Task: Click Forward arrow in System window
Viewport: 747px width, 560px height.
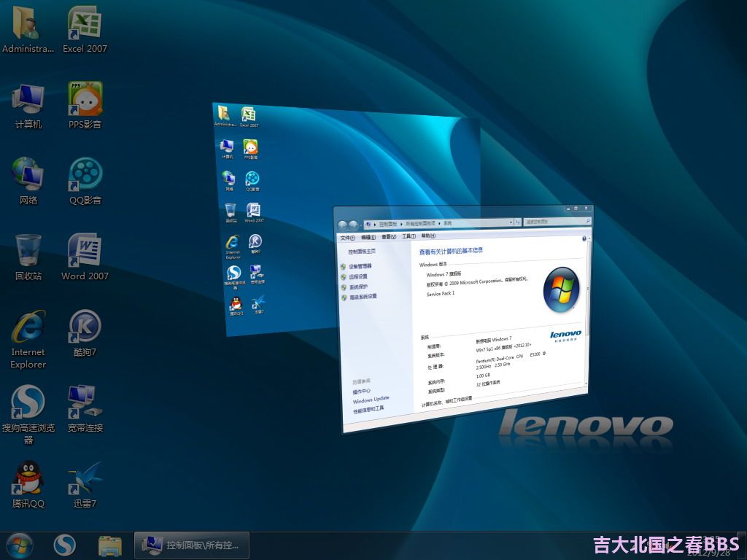Action: coord(353,225)
